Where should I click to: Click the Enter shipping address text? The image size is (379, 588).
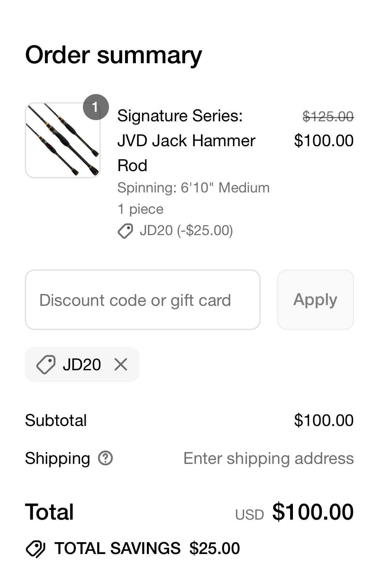268,458
